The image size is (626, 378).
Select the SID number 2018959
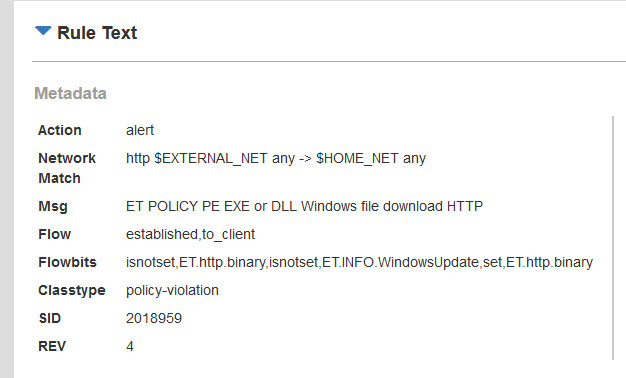pyautogui.click(x=154, y=318)
